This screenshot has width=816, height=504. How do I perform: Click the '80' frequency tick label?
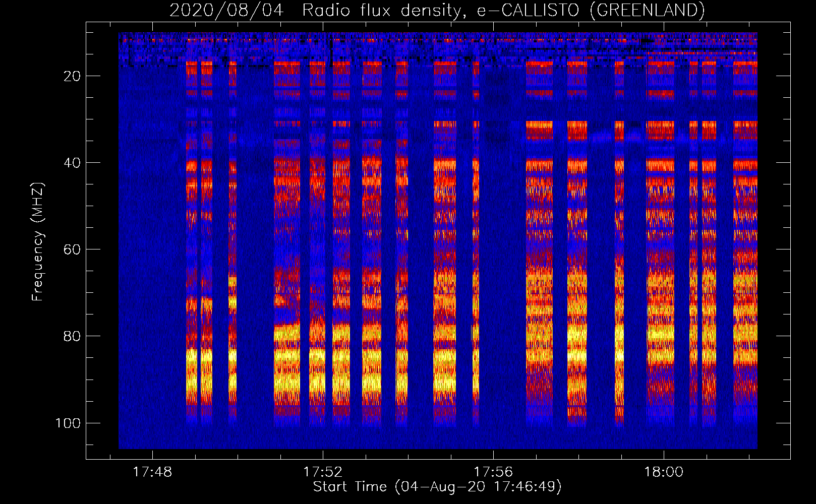(72, 336)
